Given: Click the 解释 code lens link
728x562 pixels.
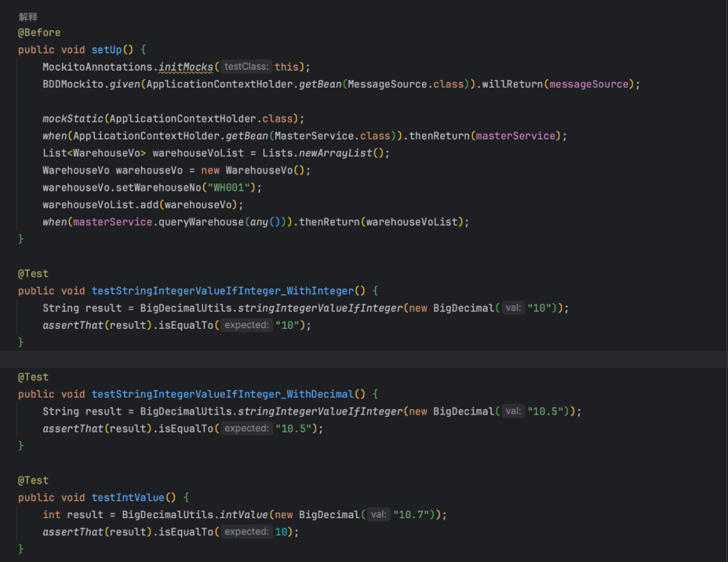Looking at the screenshot, I should (28, 17).
